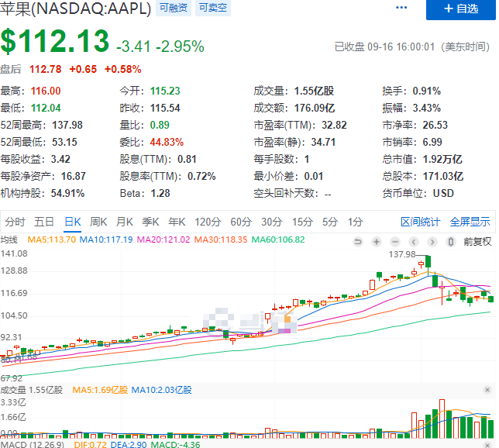The width and height of the screenshot is (499, 448).
Task: Click the MA10:117.19 moving average label
Action: 106,240
